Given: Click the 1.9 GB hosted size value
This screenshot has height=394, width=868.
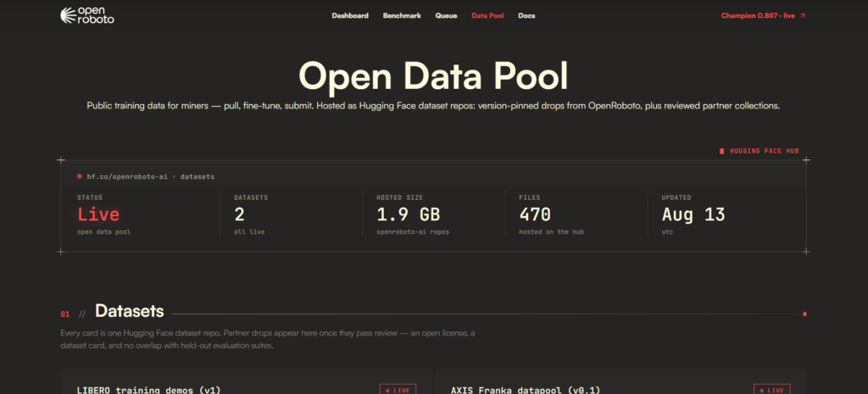Looking at the screenshot, I should coord(409,214).
